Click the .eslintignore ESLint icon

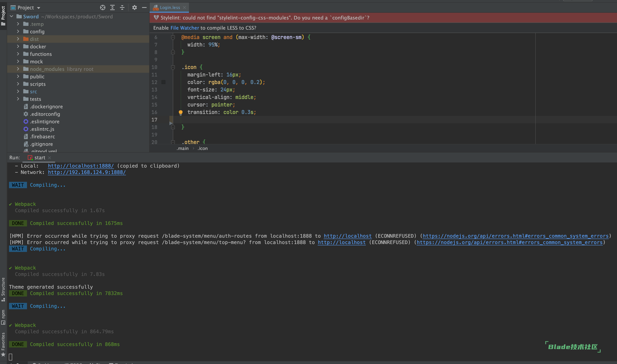(26, 121)
